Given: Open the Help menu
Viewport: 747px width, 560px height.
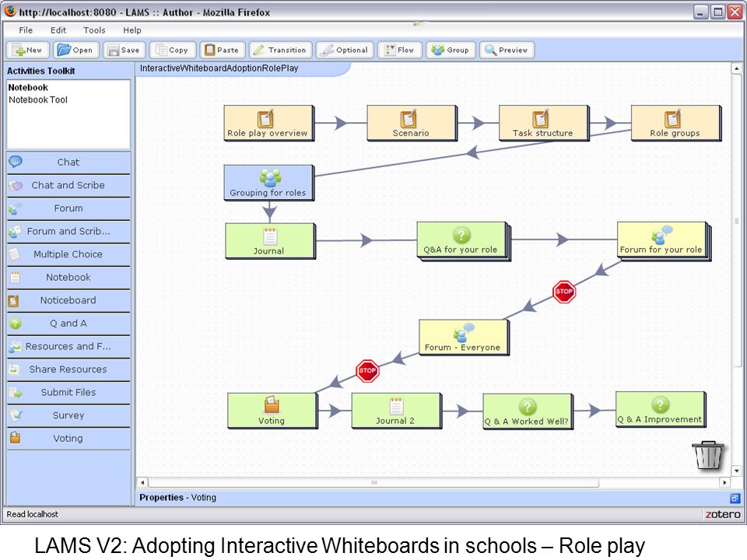Looking at the screenshot, I should coord(132,30).
